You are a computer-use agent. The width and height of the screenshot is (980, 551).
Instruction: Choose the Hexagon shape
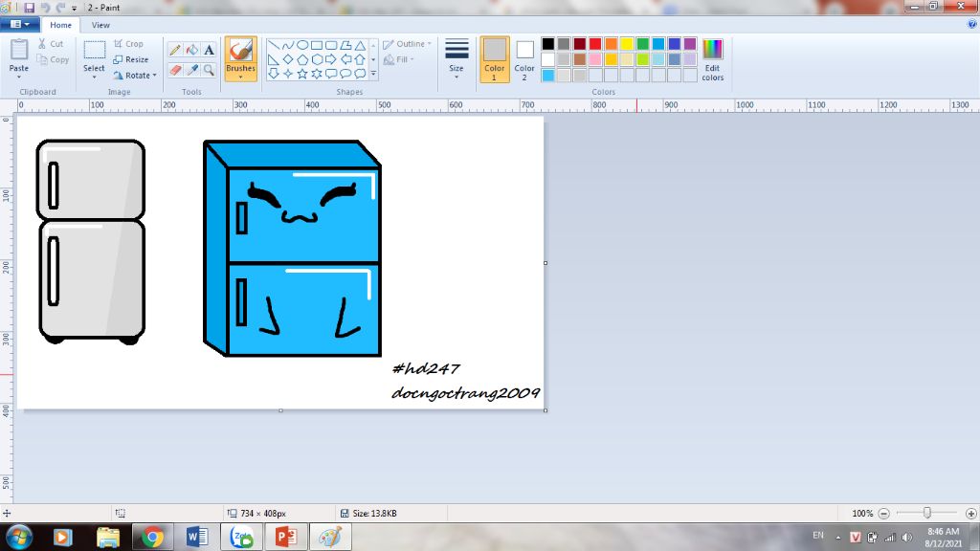(316, 60)
